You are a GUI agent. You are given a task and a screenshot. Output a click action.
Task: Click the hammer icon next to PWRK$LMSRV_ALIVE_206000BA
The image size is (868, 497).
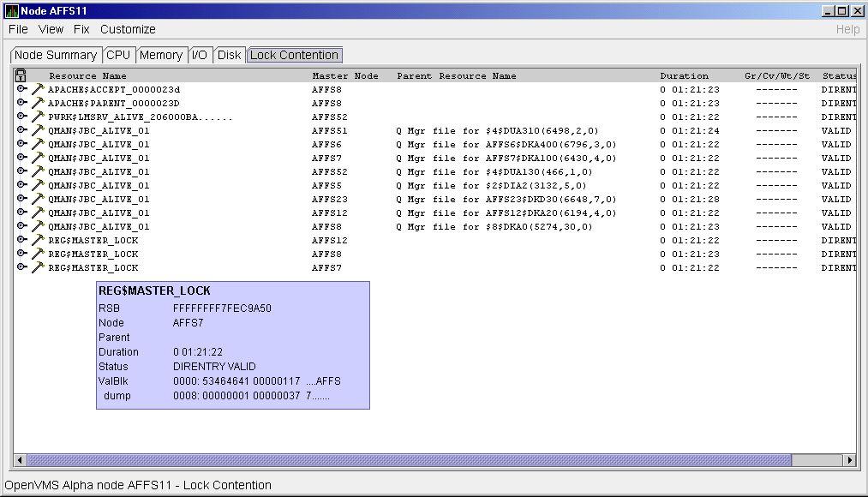click(x=38, y=117)
